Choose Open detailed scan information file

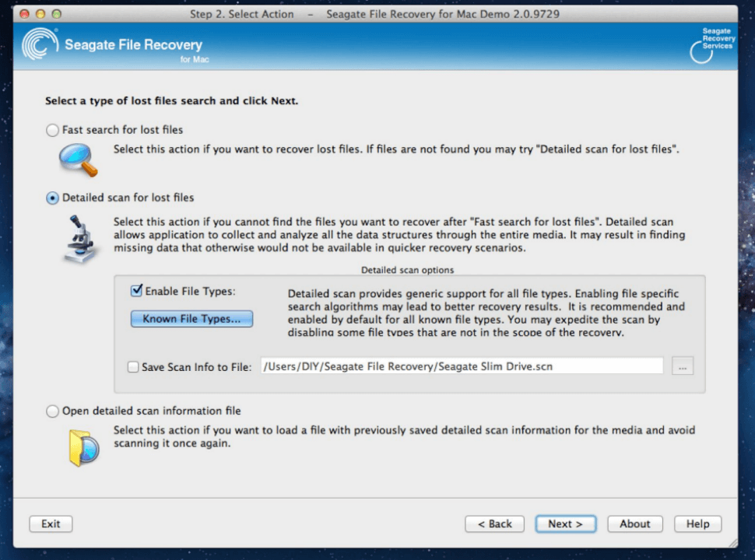point(53,411)
